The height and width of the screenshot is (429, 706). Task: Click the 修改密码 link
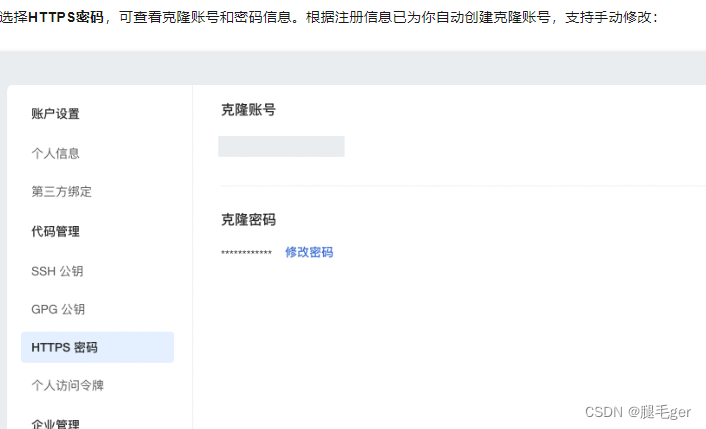click(309, 252)
